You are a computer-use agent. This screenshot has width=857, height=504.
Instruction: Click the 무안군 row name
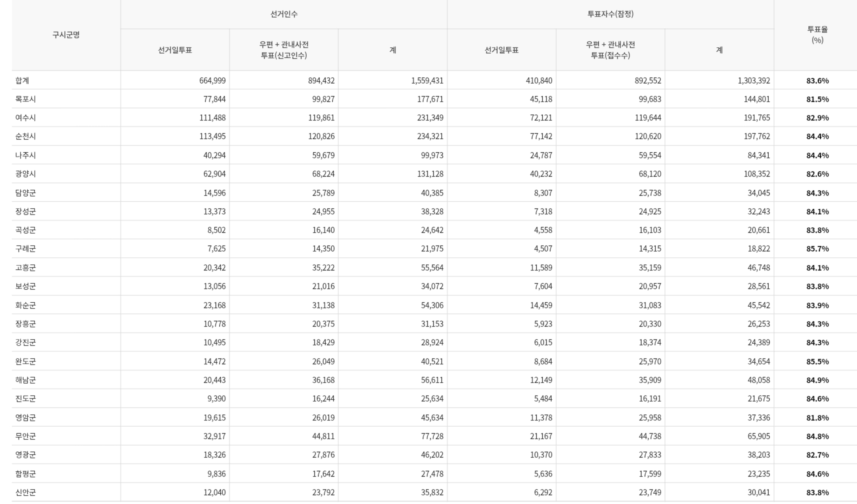tap(25, 436)
